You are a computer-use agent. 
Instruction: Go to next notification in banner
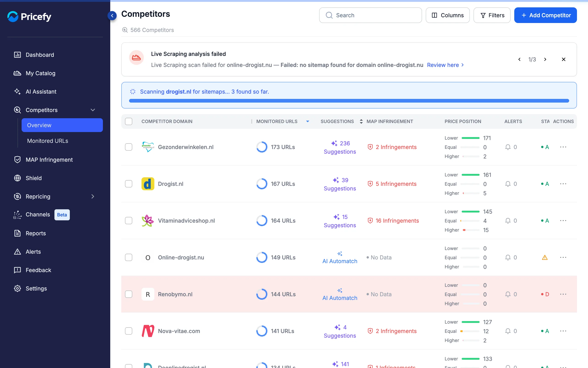545,59
